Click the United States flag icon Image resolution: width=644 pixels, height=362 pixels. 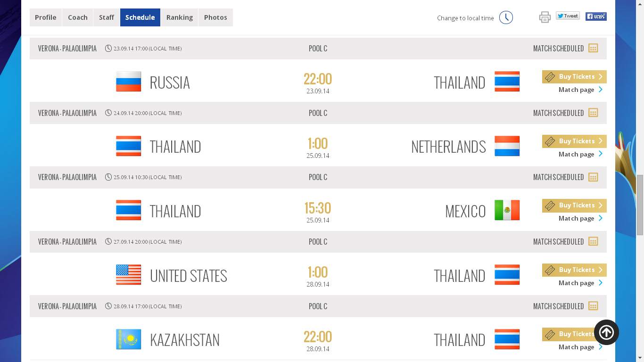[129, 275]
